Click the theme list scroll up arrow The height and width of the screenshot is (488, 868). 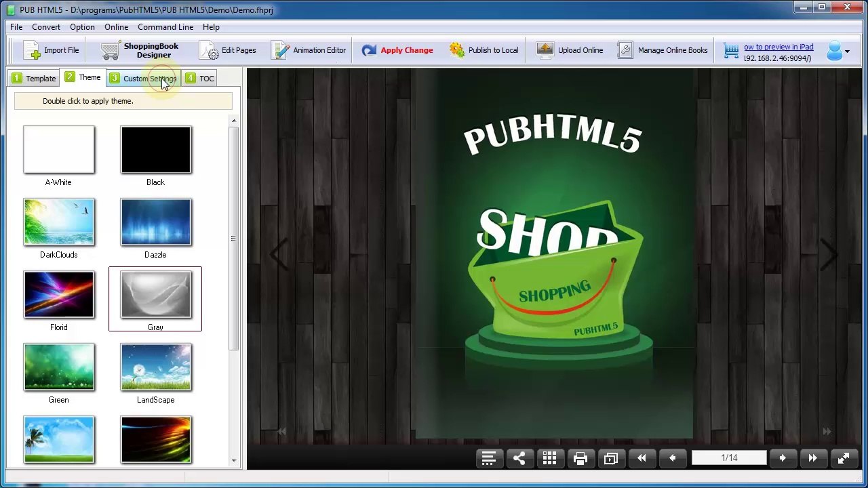click(234, 121)
